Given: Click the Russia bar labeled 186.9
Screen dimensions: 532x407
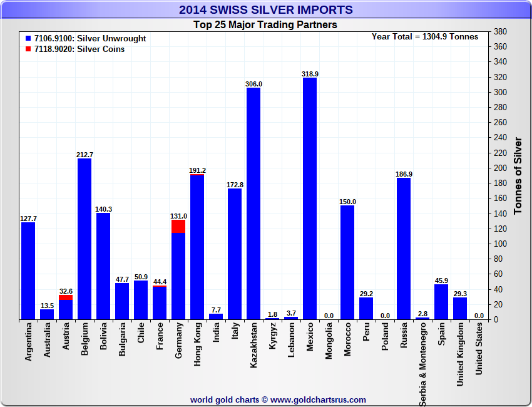Looking at the screenshot, I should (404, 249).
